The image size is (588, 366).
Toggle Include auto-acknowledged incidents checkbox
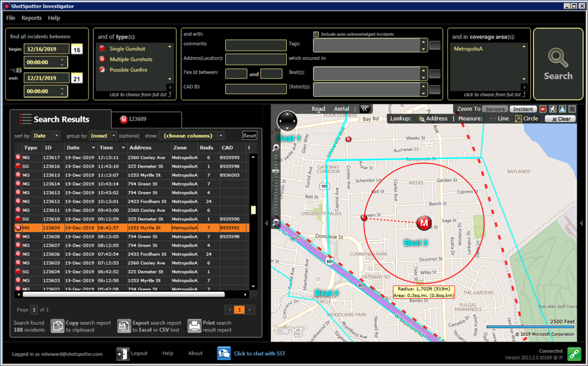316,34
